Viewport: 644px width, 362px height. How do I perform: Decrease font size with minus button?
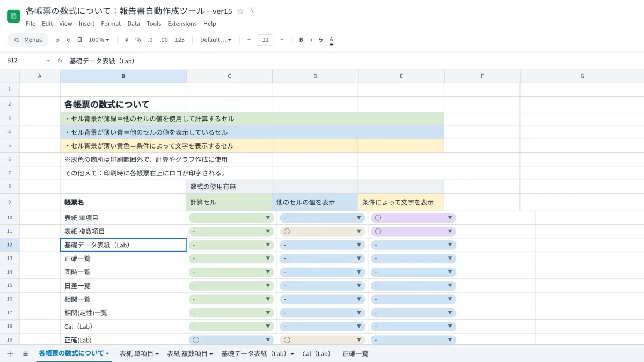pos(249,40)
